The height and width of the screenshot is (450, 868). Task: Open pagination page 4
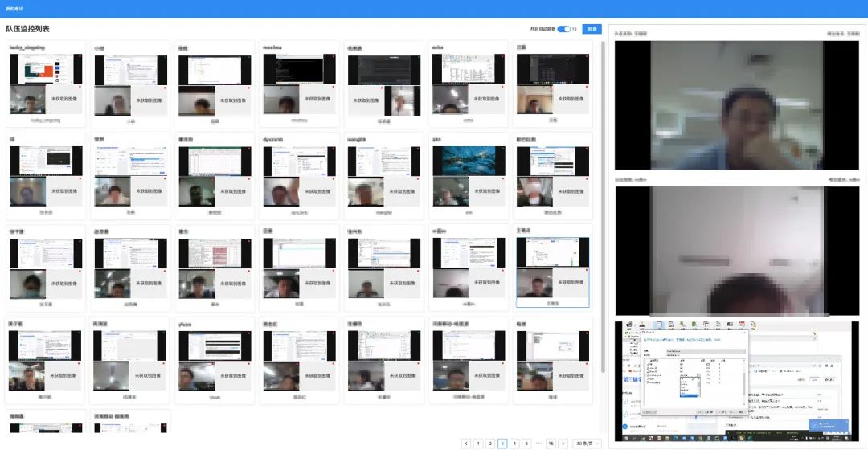(515, 444)
